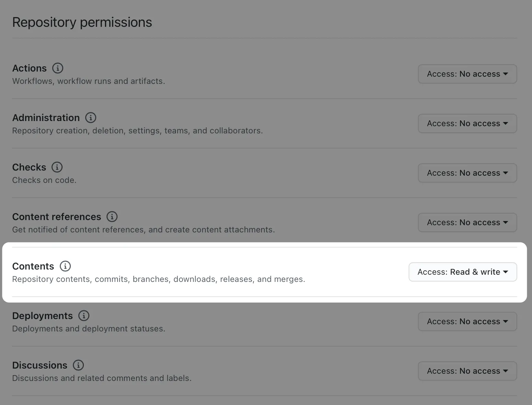Click 'Repository contents, commits, branches' description
This screenshot has height=405, width=532.
(x=159, y=279)
